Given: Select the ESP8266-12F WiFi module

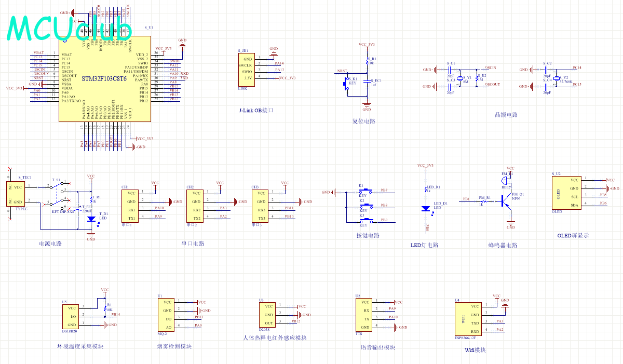Looking at the screenshot, I should 467,319.
